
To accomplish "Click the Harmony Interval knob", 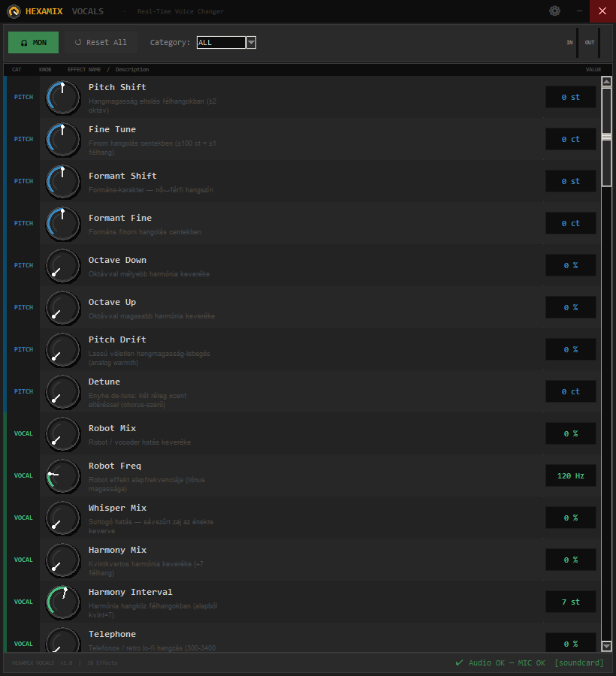I will (63, 602).
